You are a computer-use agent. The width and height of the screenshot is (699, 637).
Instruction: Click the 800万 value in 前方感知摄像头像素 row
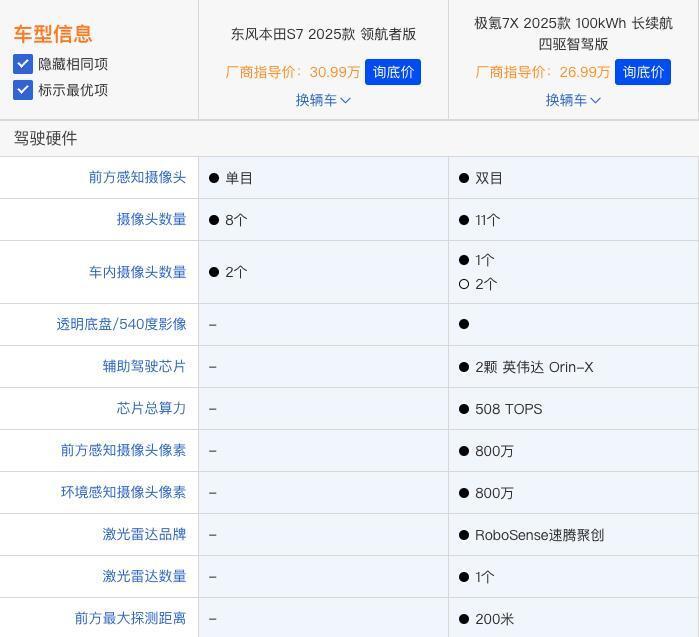pyautogui.click(x=494, y=451)
